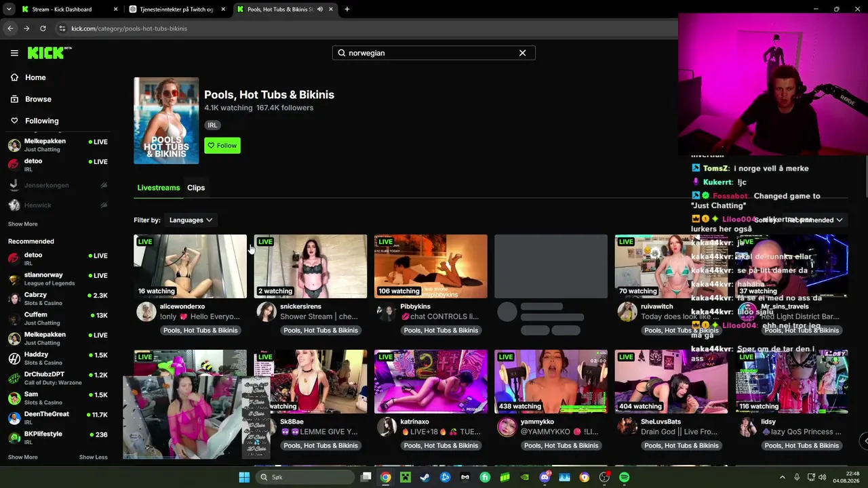Open the Kick hamburger sidebar menu
The width and height of the screenshot is (868, 488).
[x=14, y=53]
